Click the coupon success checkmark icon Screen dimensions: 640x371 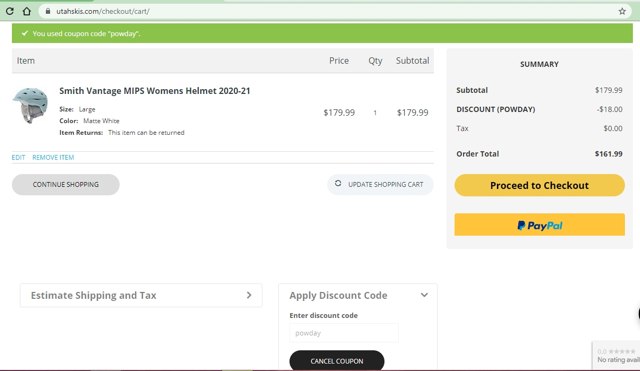[x=25, y=33]
